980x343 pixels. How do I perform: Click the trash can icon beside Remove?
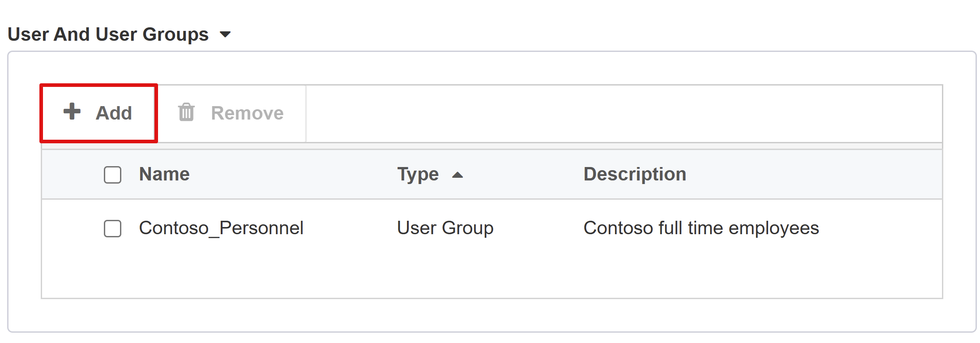[186, 112]
